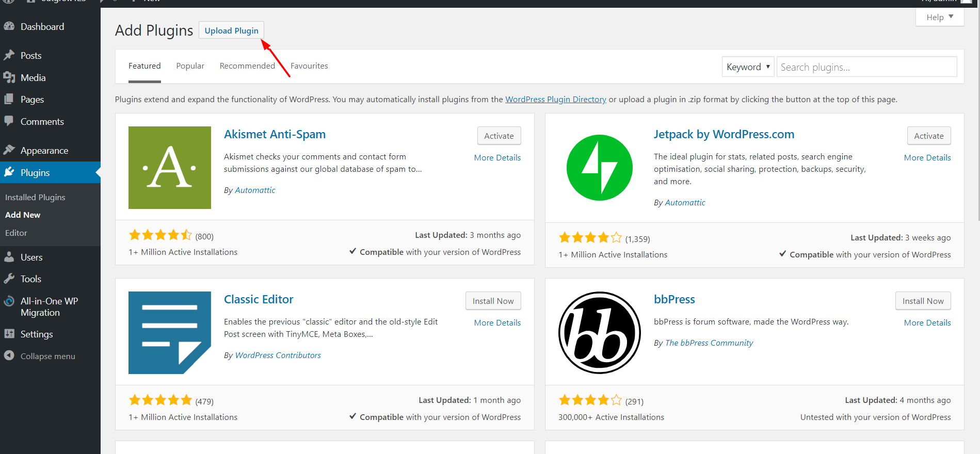This screenshot has width=980, height=454.
Task: Open More Details for Classic Editor
Action: pyautogui.click(x=497, y=322)
